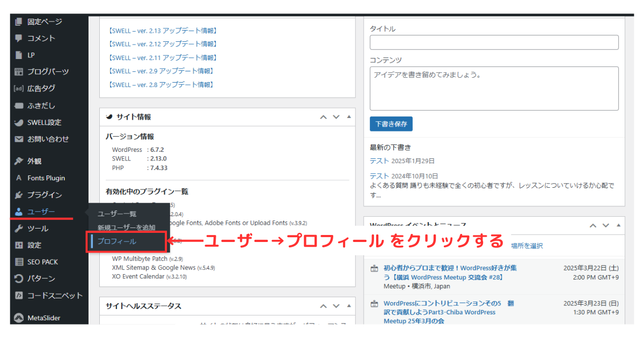Click the 固定ページ (Pages) icon
644x338 pixels.
coord(19,21)
